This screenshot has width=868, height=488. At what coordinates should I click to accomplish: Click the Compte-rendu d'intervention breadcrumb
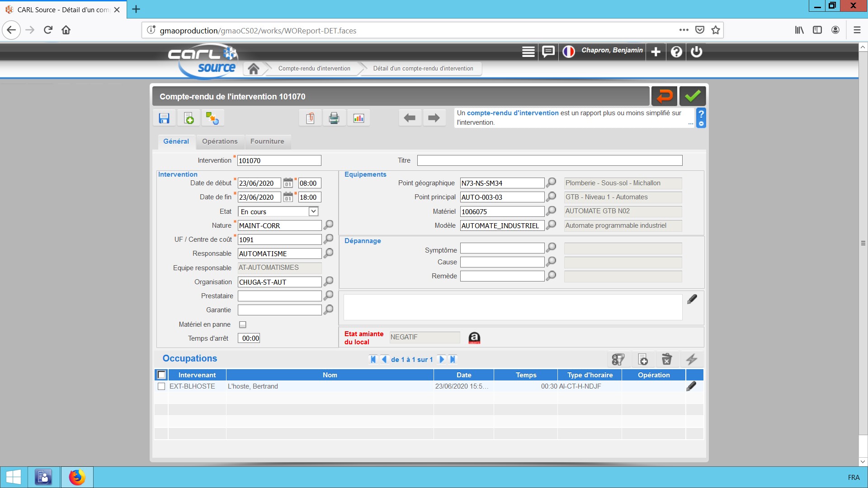click(314, 69)
